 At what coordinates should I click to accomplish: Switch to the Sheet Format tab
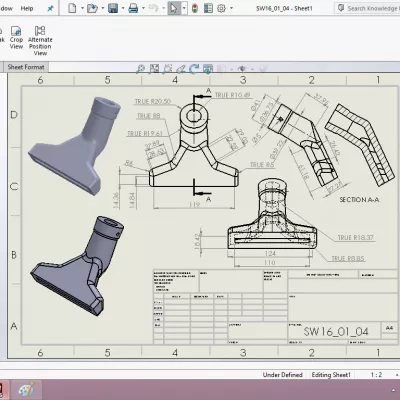[x=26, y=67]
